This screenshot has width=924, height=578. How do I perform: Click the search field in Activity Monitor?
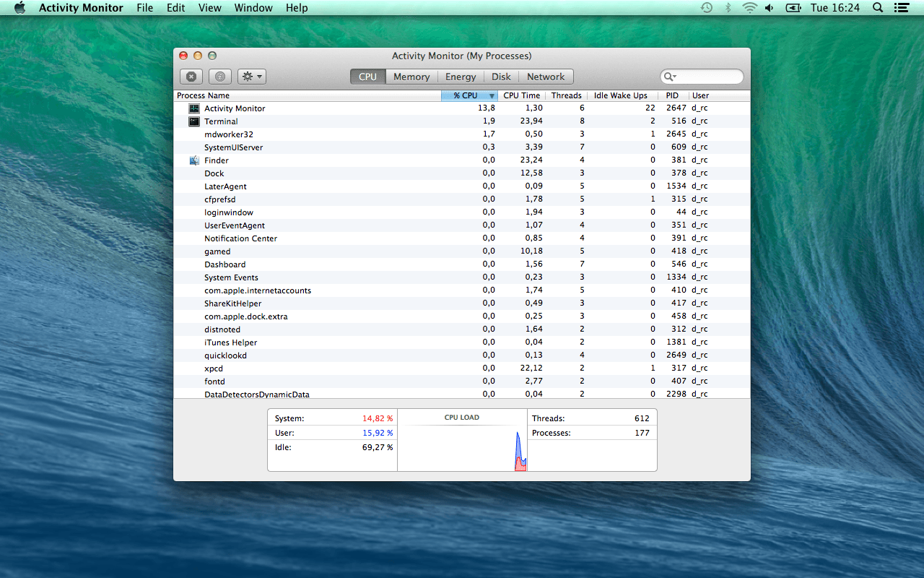(702, 77)
